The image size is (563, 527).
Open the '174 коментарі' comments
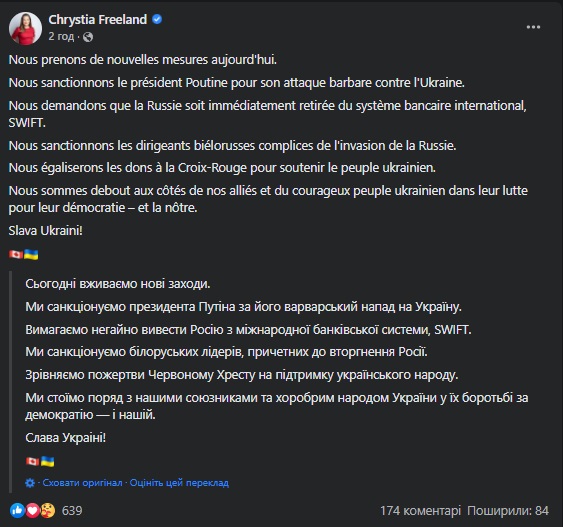(420, 510)
